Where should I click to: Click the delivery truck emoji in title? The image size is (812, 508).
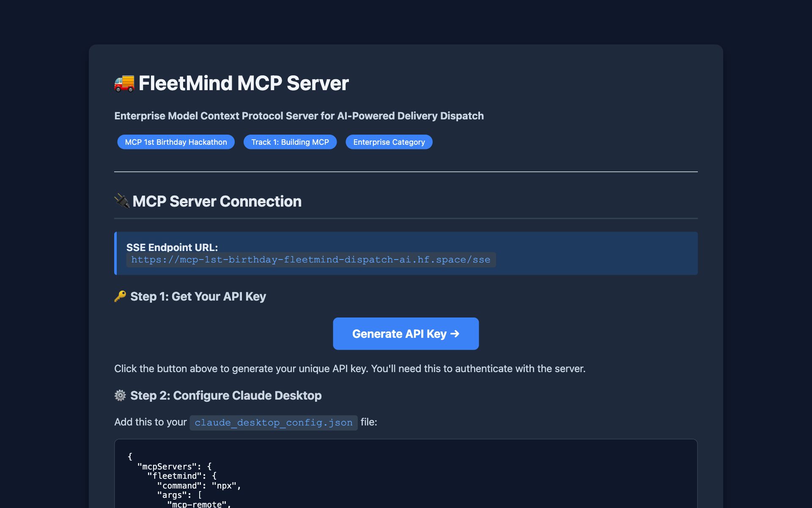pyautogui.click(x=124, y=83)
